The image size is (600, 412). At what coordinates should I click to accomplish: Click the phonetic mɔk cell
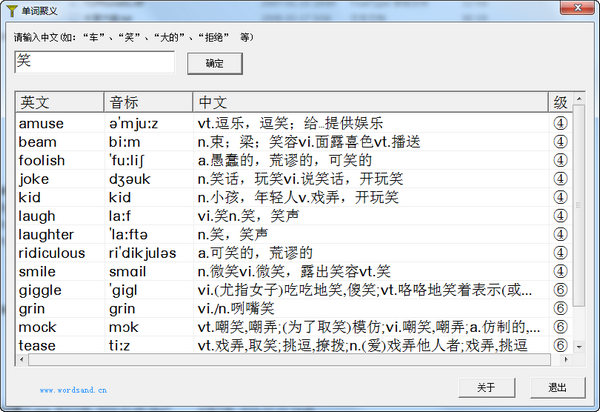point(124,327)
